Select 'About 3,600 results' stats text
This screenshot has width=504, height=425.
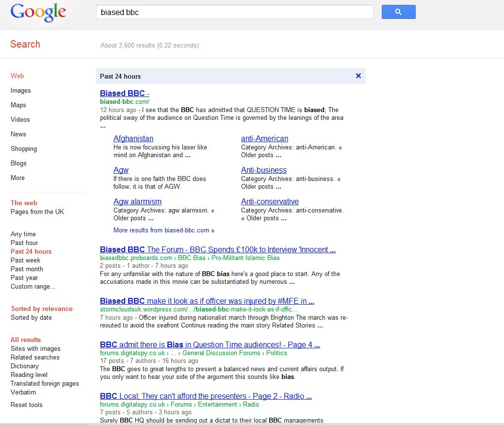pos(149,45)
